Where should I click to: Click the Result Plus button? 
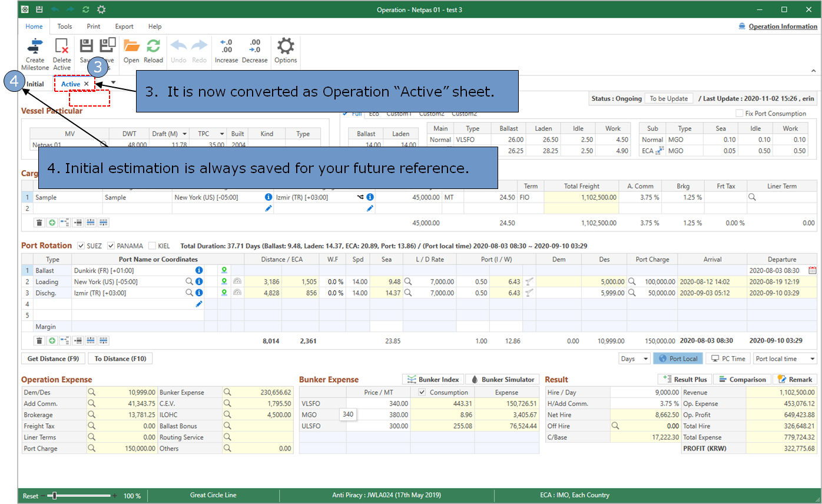[685, 379]
